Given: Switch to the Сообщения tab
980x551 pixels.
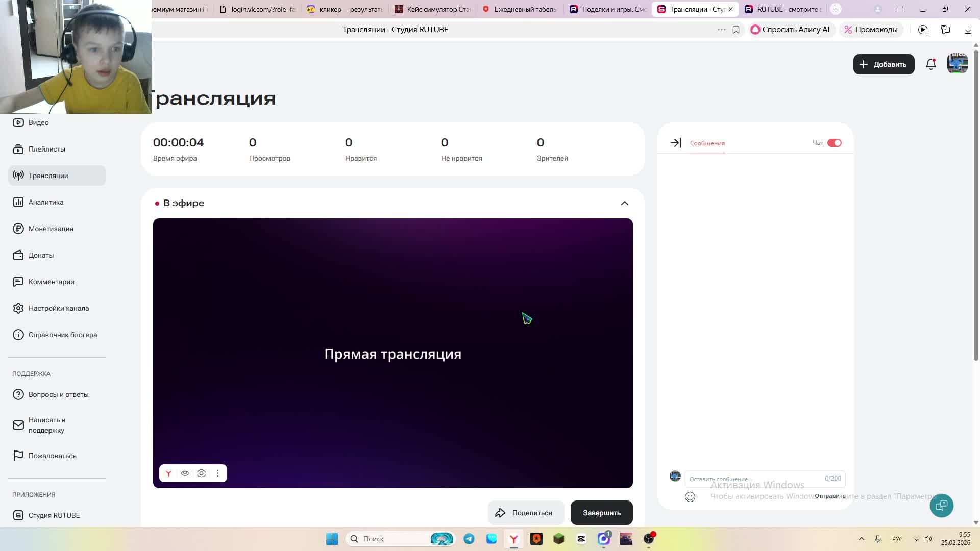Looking at the screenshot, I should pyautogui.click(x=706, y=143).
